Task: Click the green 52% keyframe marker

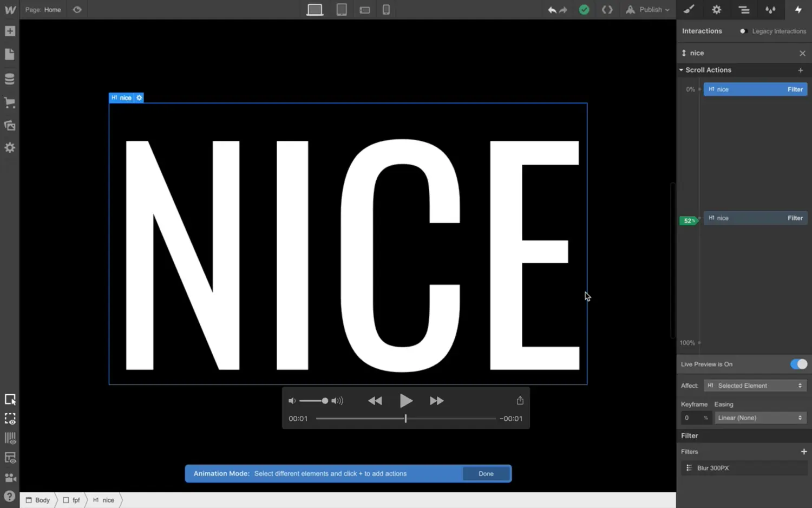Action: (x=689, y=221)
